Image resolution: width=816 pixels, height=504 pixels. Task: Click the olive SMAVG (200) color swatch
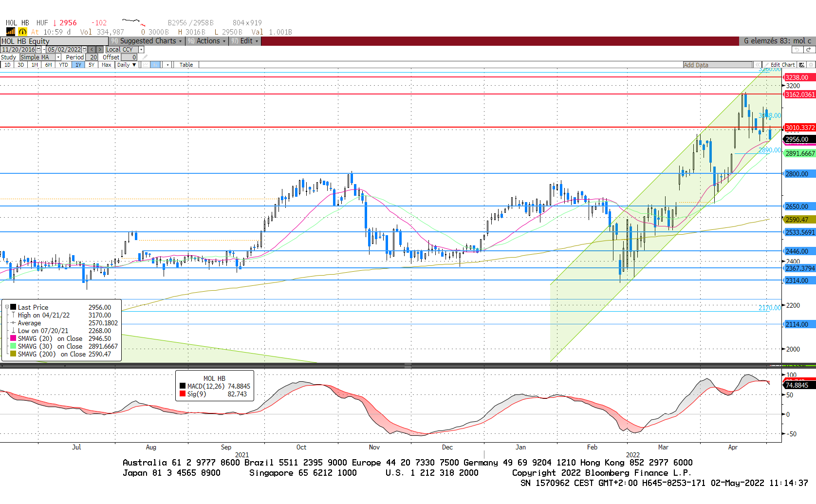(x=13, y=354)
